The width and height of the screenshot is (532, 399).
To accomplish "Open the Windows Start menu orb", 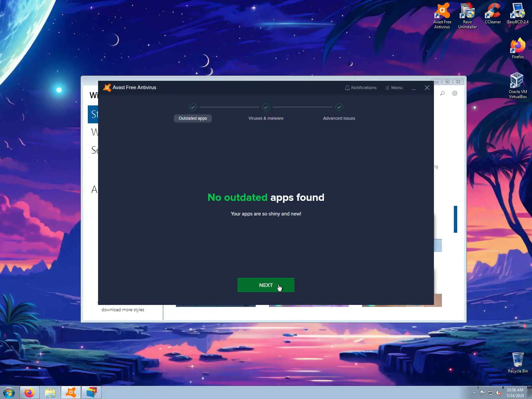I will click(9, 393).
